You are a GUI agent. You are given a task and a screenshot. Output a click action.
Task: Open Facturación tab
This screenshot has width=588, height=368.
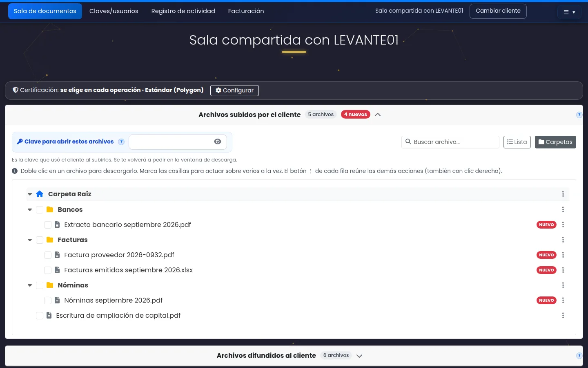pyautogui.click(x=246, y=11)
